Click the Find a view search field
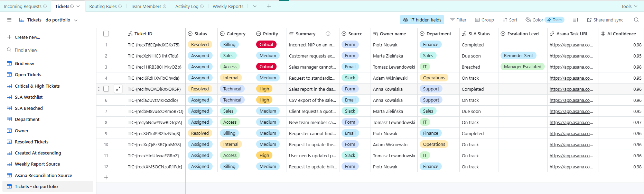The height and width of the screenshot is (194, 644). pyautogui.click(x=48, y=50)
